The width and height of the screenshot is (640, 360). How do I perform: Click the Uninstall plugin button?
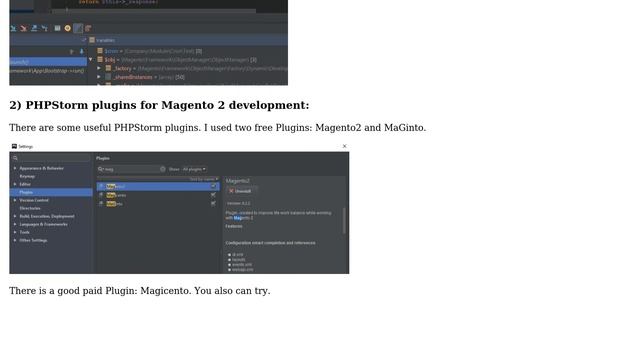click(241, 191)
